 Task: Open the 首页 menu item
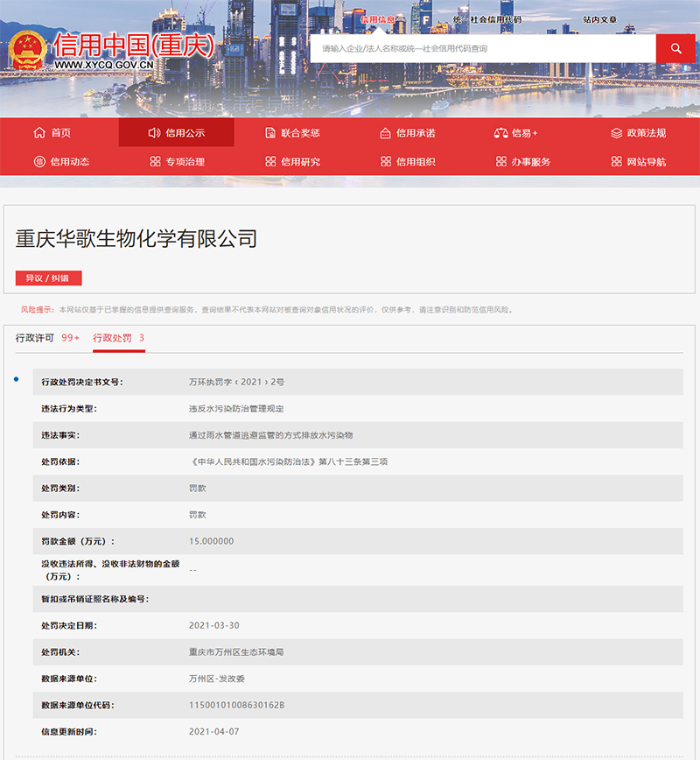[61, 133]
